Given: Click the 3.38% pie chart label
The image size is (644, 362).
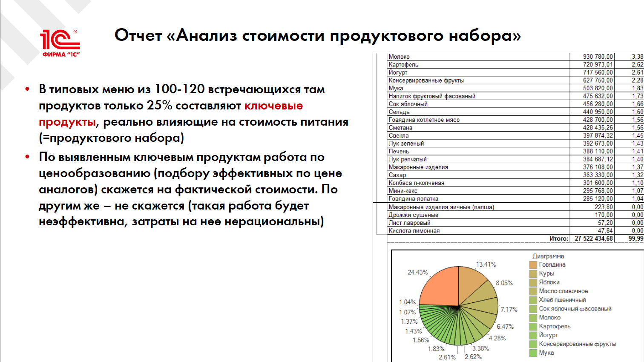Looking at the screenshot, I should (x=480, y=348).
